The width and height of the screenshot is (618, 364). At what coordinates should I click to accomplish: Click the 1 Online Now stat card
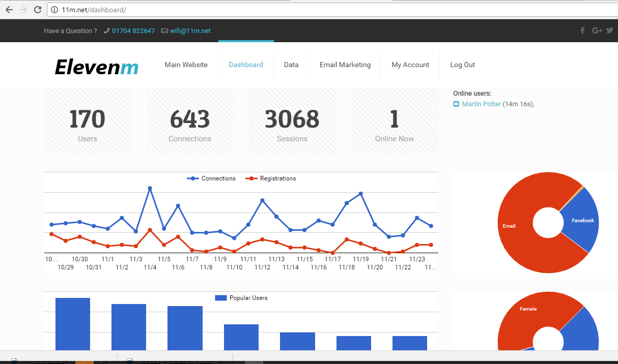(395, 121)
